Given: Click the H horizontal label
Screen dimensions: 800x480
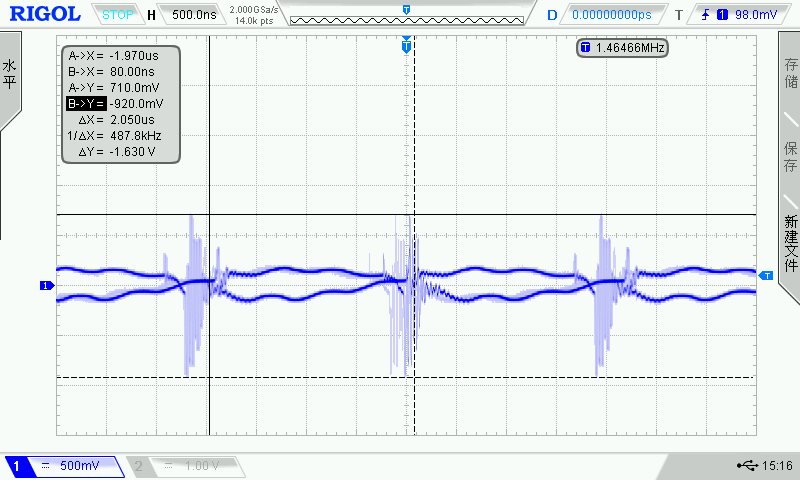Looking at the screenshot, I should [151, 15].
